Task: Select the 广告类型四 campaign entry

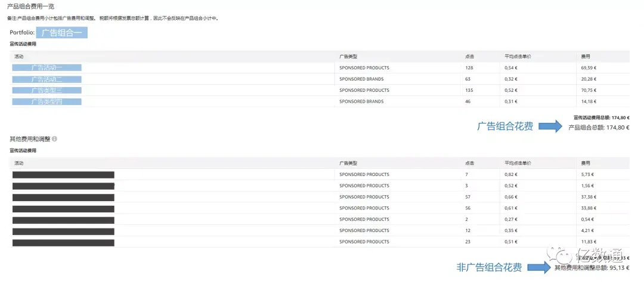Action: pyautogui.click(x=47, y=101)
